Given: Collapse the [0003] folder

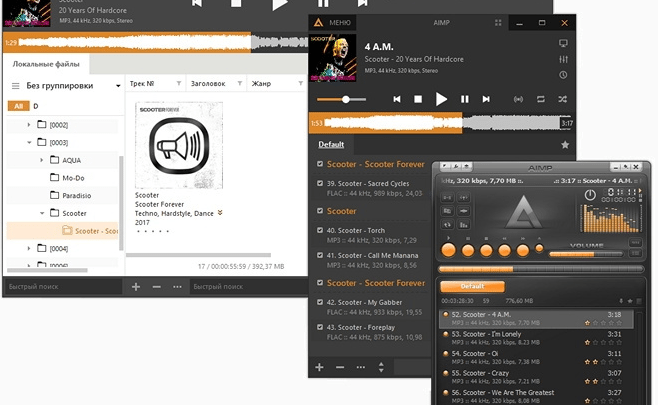Looking at the screenshot, I should pyautogui.click(x=29, y=142).
